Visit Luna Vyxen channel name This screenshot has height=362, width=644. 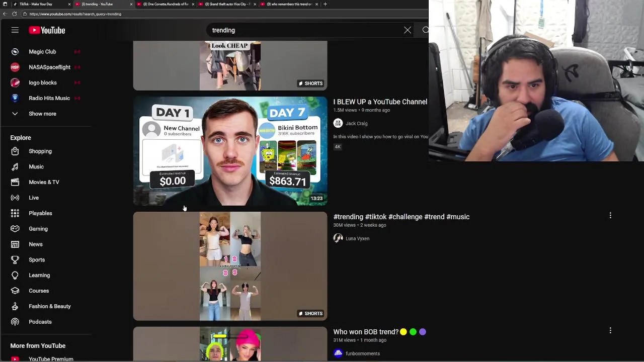coord(357,239)
